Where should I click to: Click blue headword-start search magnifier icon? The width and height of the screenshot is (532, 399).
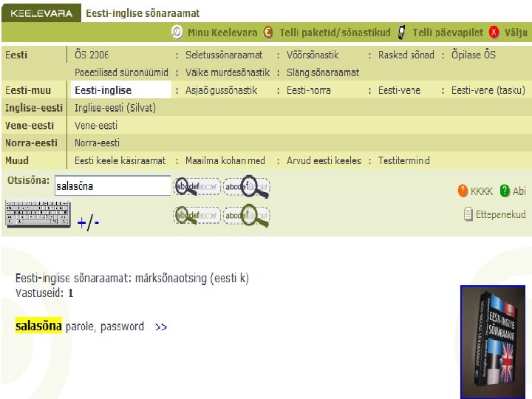(197, 186)
